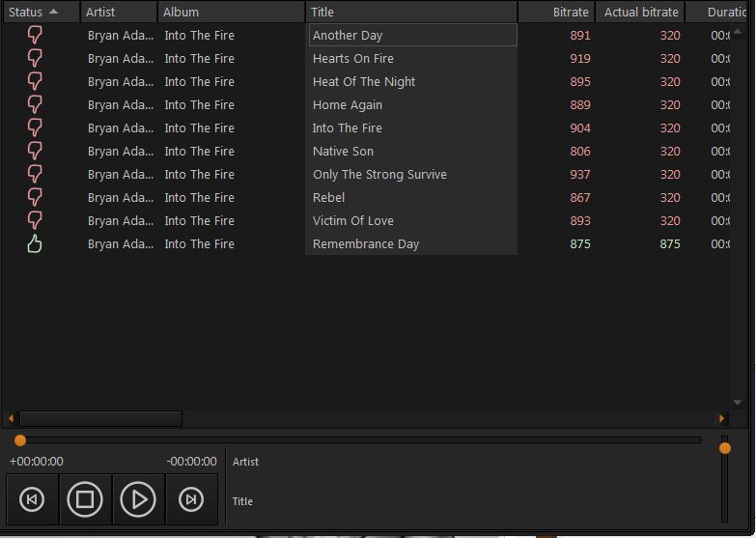
Task: Select the title 'Rebel'
Action: point(328,197)
